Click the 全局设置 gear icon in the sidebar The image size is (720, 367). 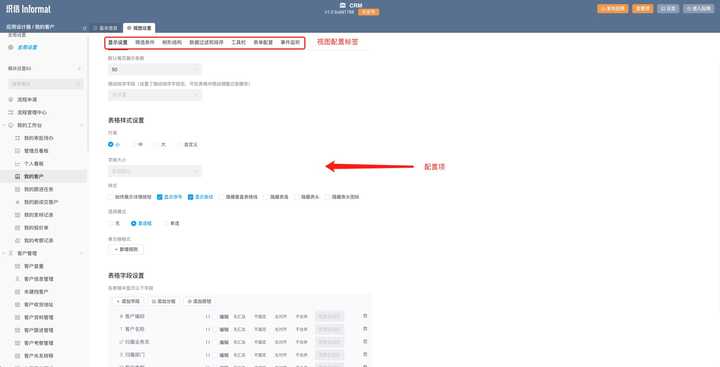click(11, 47)
